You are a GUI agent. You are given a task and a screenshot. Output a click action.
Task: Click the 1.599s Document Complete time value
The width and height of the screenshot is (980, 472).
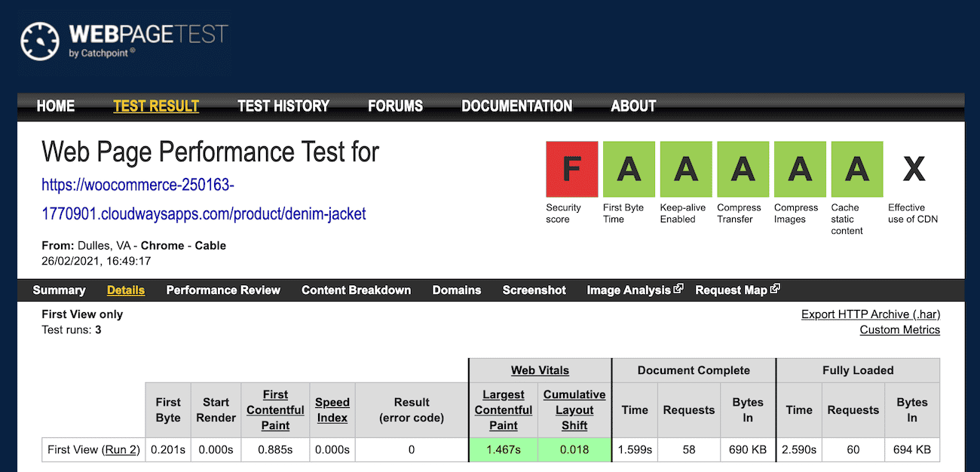point(635,450)
